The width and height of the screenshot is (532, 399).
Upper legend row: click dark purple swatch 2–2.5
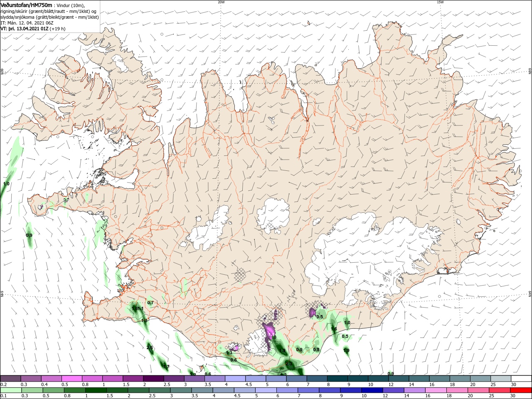(153, 379)
